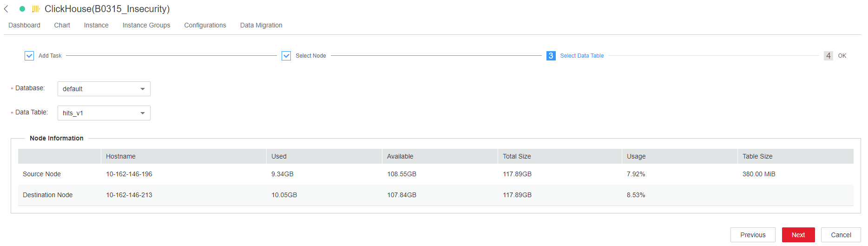The height and width of the screenshot is (246, 868).
Task: Click the Database dropdown arrow
Action: 143,89
